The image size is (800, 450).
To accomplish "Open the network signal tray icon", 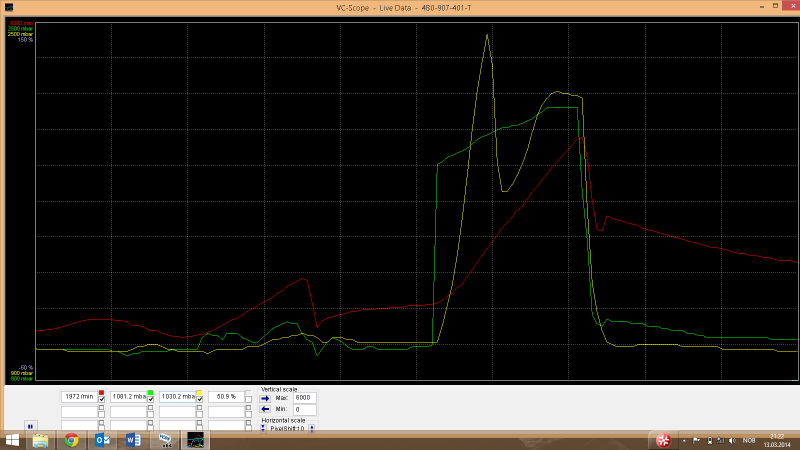I will pyautogui.click(x=720, y=440).
